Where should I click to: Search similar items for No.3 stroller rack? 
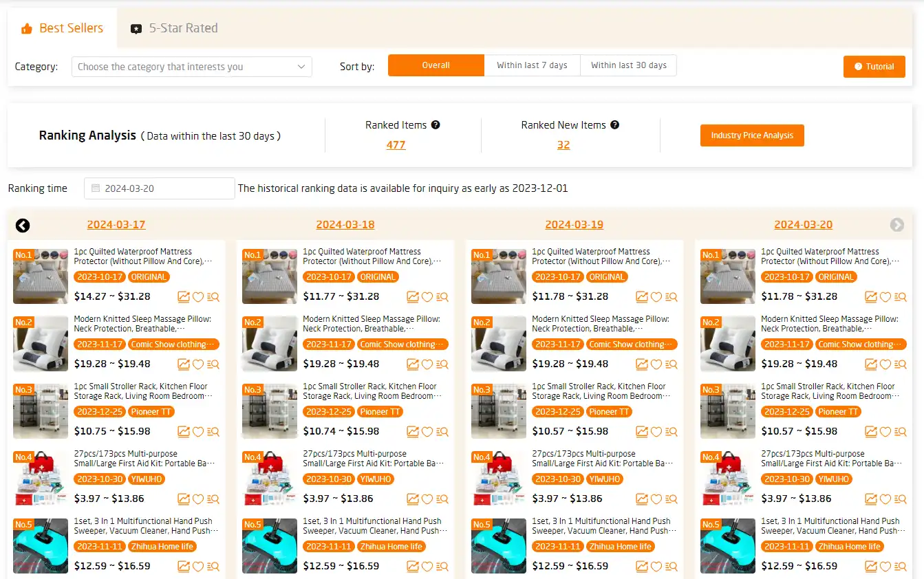213,432
